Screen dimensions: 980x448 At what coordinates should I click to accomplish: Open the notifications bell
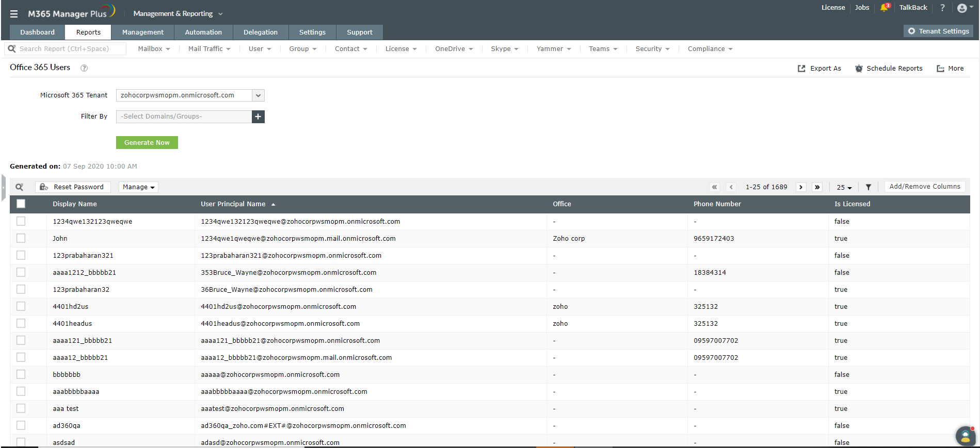[885, 7]
